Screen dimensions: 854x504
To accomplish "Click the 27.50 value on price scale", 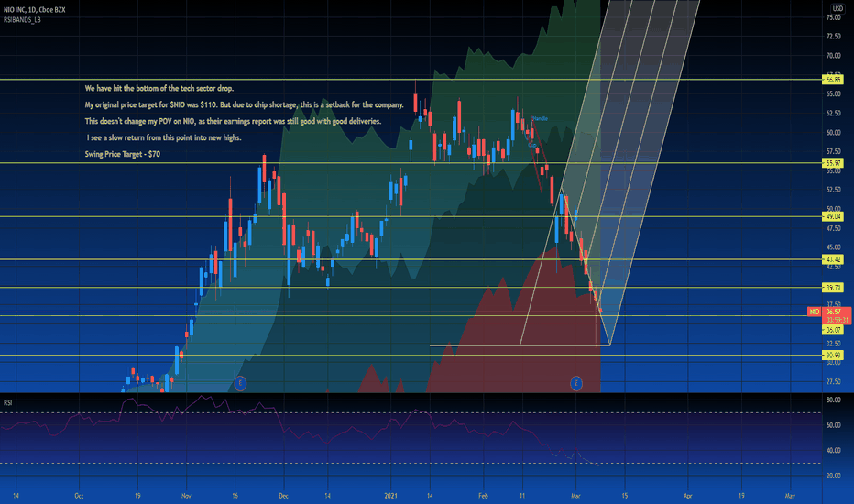I will coord(833,381).
